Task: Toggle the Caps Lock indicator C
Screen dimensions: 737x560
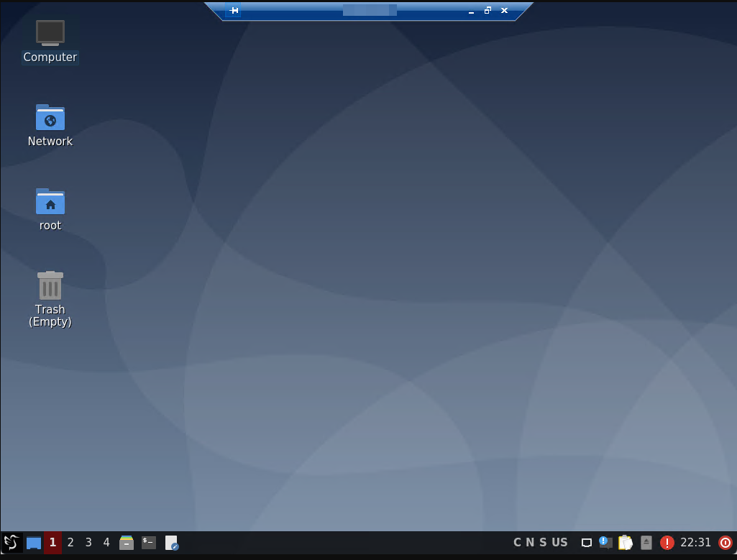Action: (x=517, y=542)
